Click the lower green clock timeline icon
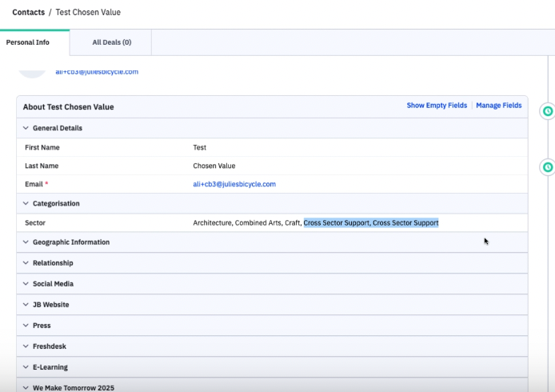555x392 pixels. pyautogui.click(x=548, y=167)
